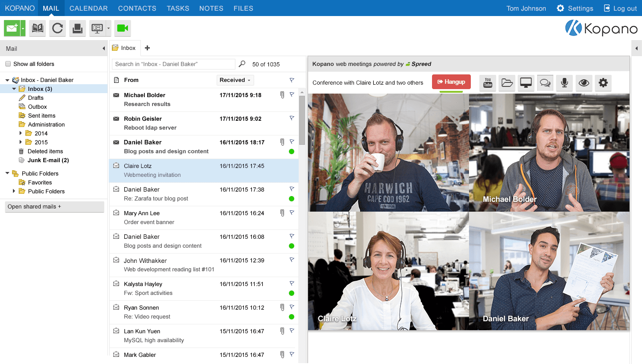This screenshot has width=642, height=364.
Task: Open the Files section
Action: [x=243, y=8]
